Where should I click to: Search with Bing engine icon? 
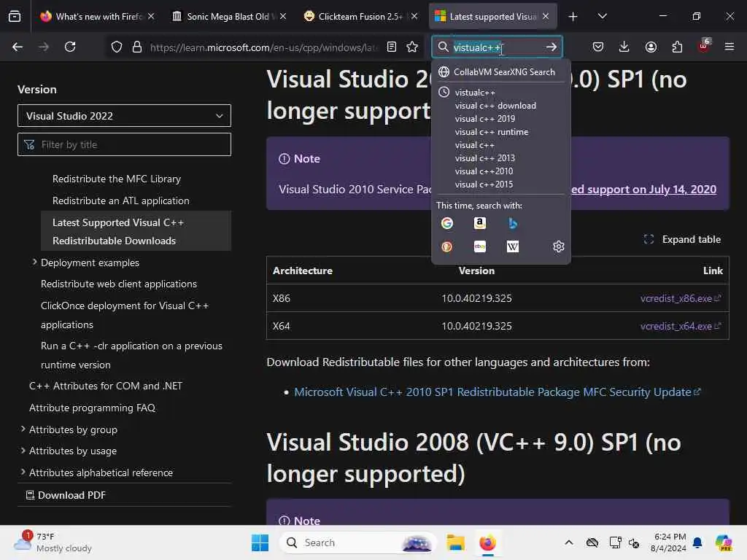[x=513, y=223]
